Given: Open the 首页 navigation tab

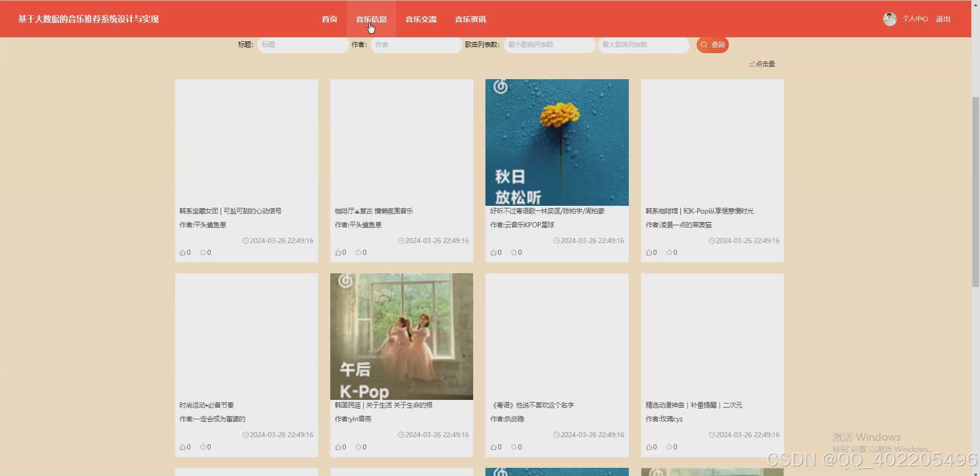Looking at the screenshot, I should click(x=329, y=19).
